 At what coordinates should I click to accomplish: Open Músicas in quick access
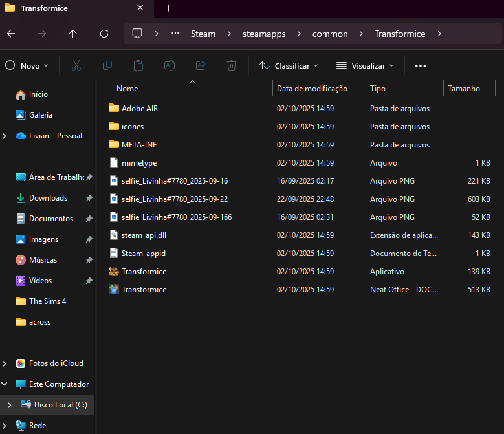(36, 260)
